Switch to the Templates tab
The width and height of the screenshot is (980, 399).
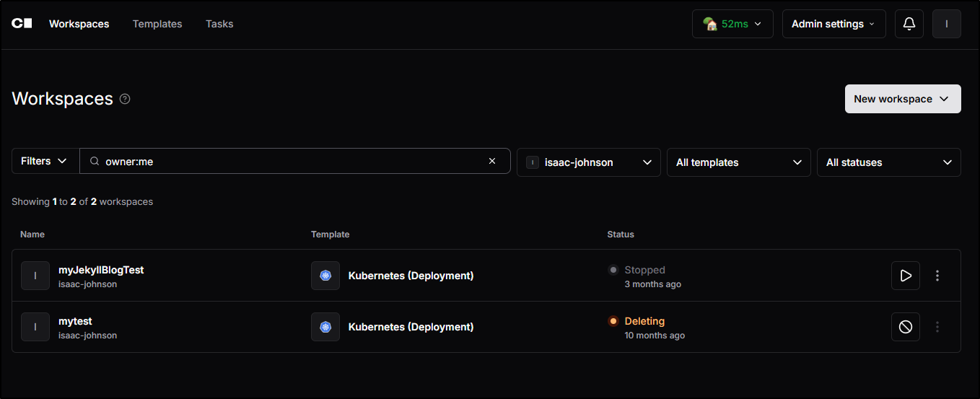[157, 24]
